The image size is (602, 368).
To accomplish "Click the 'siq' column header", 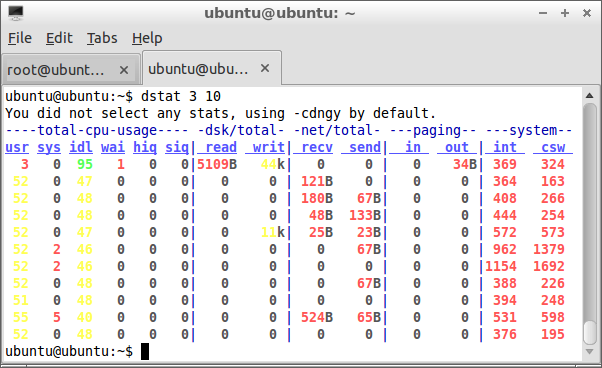I will (x=177, y=147).
